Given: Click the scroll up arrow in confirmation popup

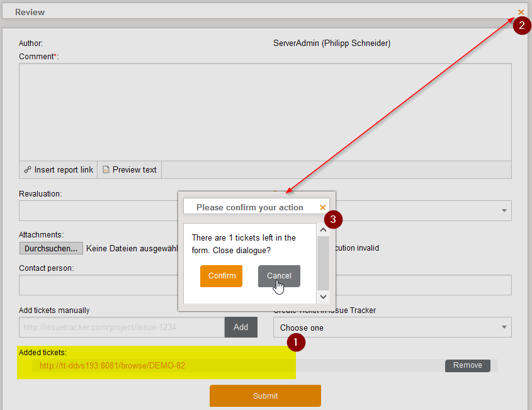Looking at the screenshot, I should pos(324,231).
